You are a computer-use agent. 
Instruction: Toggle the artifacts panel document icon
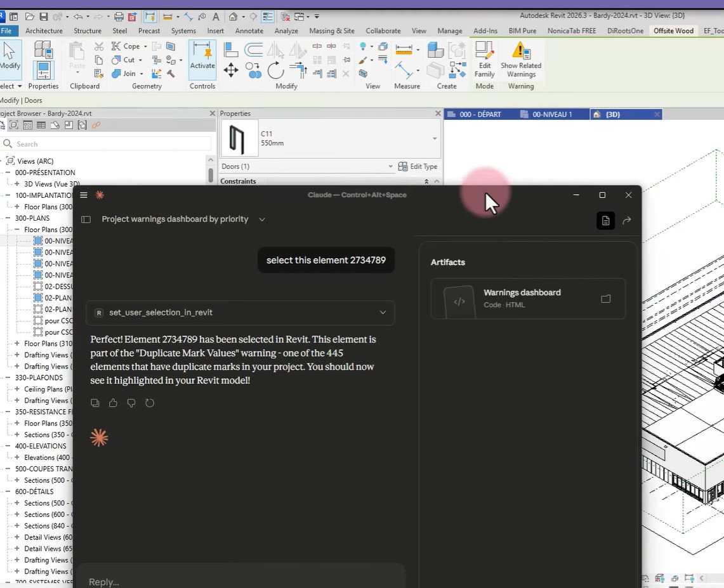605,221
